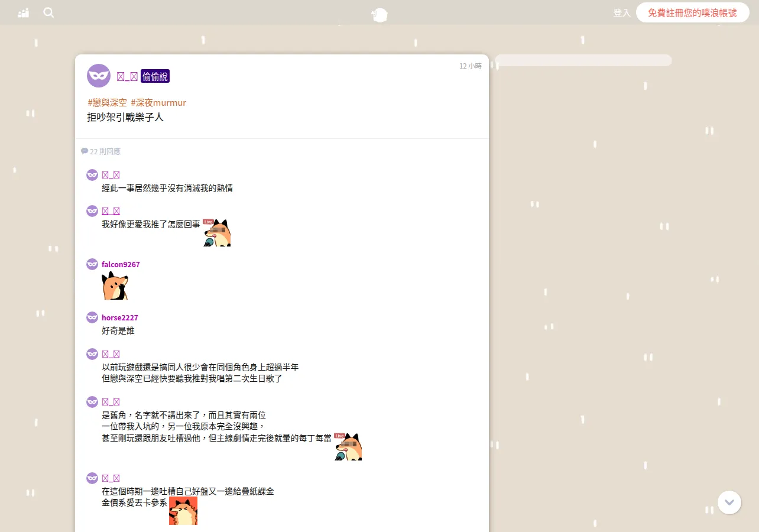This screenshot has height=532, width=759.
Task: Open the 12 小時 post timestamp
Action: (x=471, y=66)
